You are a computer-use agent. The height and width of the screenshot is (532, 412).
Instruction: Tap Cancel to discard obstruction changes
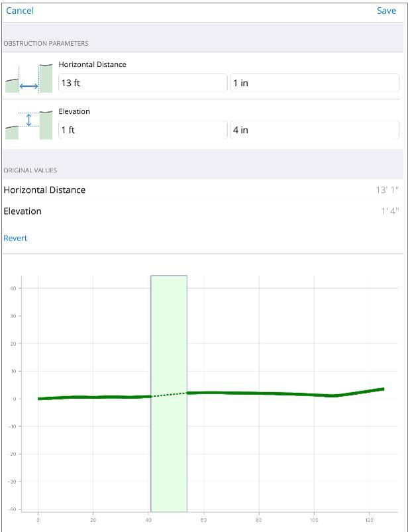pyautogui.click(x=20, y=11)
